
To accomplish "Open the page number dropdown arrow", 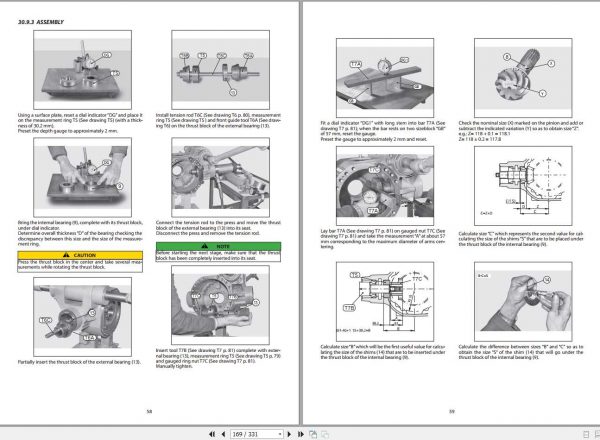I will pos(280,434).
